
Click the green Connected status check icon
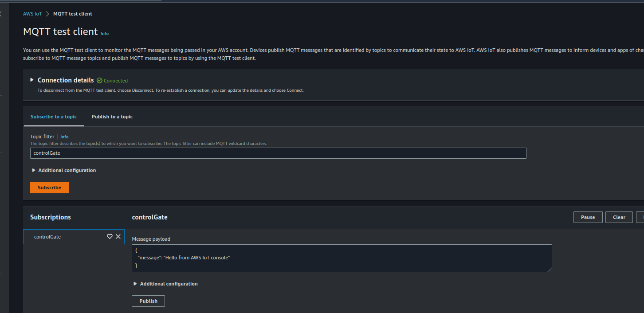tap(99, 81)
